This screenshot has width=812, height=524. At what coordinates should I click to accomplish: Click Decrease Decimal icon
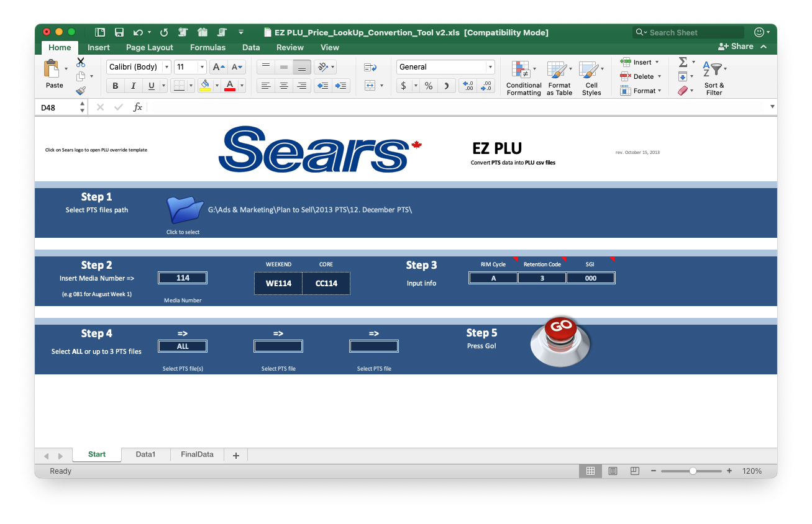point(486,86)
